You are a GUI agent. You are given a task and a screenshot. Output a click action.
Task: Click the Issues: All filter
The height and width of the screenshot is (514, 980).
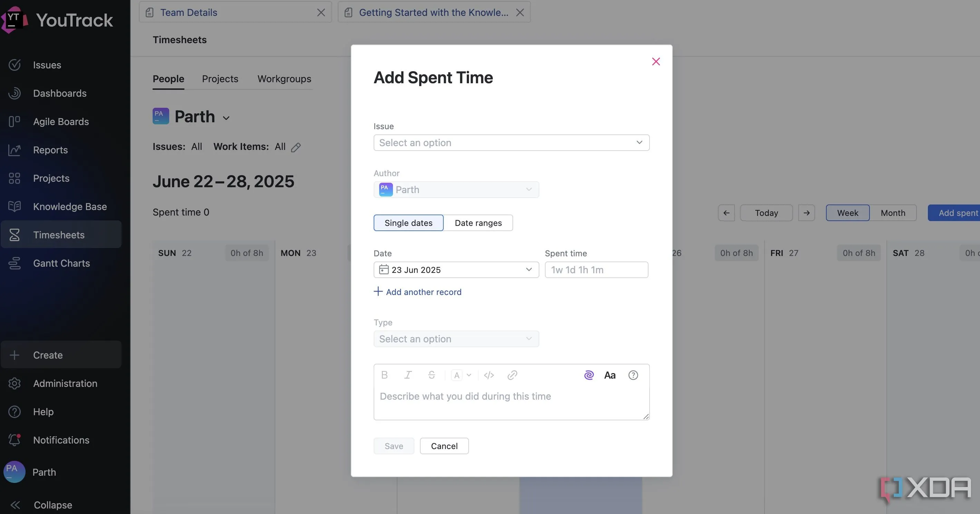(x=177, y=146)
